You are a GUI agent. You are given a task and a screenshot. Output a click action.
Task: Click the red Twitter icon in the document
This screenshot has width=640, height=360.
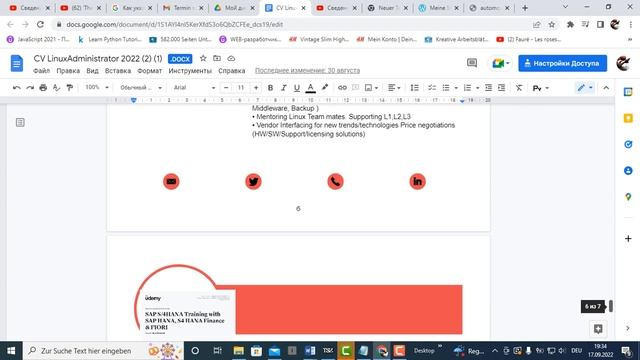coord(253,181)
